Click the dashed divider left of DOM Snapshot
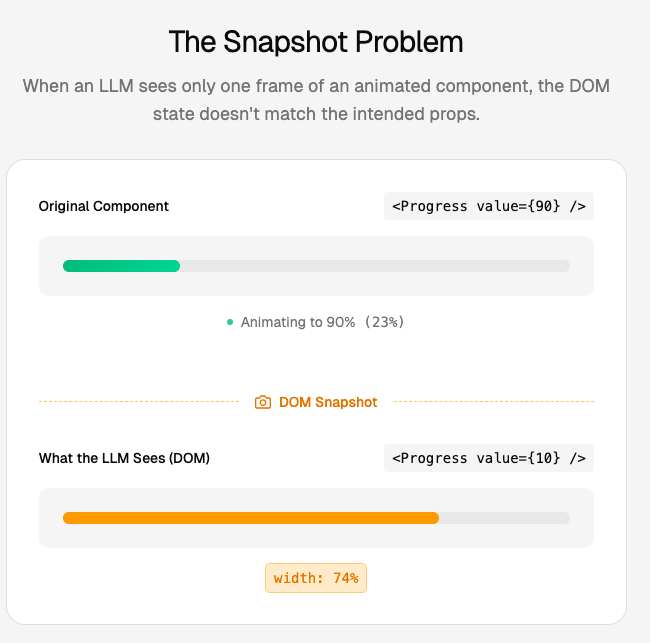 click(140, 402)
